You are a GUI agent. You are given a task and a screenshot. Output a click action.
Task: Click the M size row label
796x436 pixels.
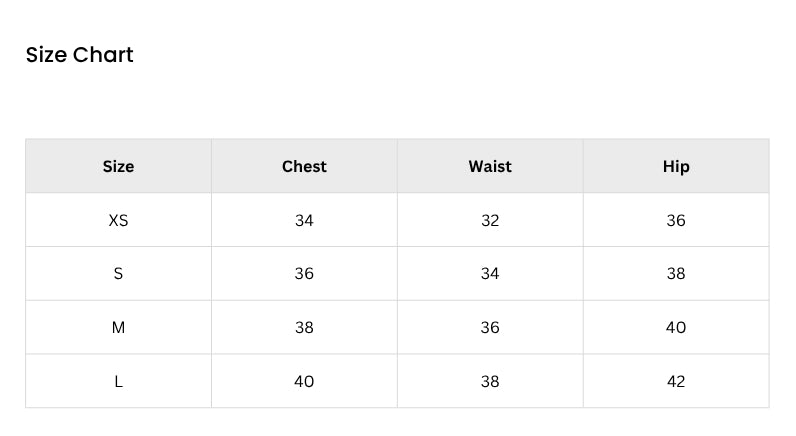coord(118,327)
